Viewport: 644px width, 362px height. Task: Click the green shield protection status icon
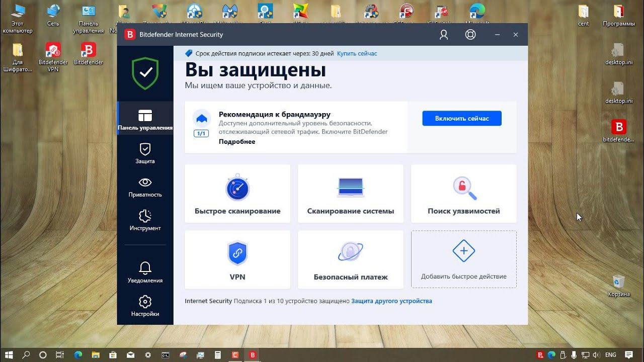(x=145, y=73)
